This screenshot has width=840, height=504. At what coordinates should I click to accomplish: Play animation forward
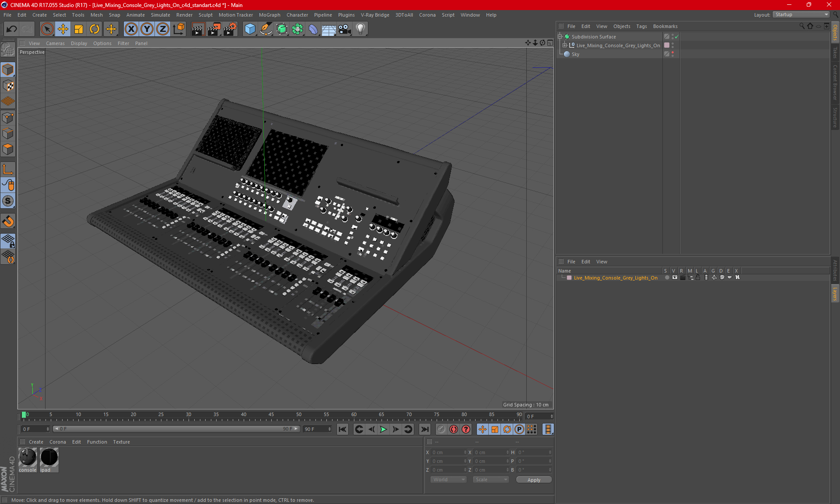pos(383,429)
